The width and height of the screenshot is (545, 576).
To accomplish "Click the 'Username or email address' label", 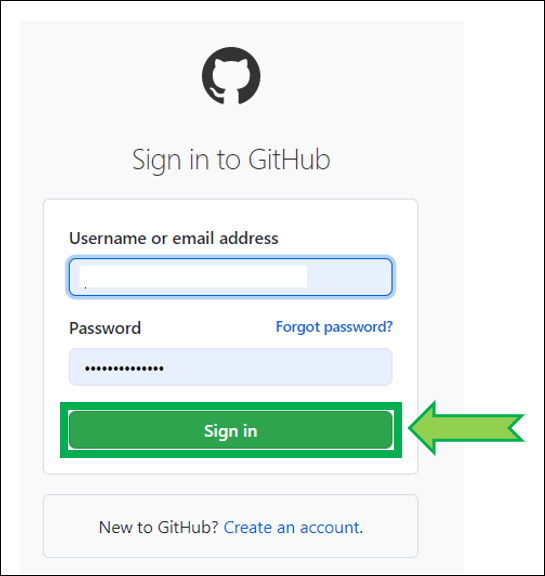I will [x=174, y=238].
